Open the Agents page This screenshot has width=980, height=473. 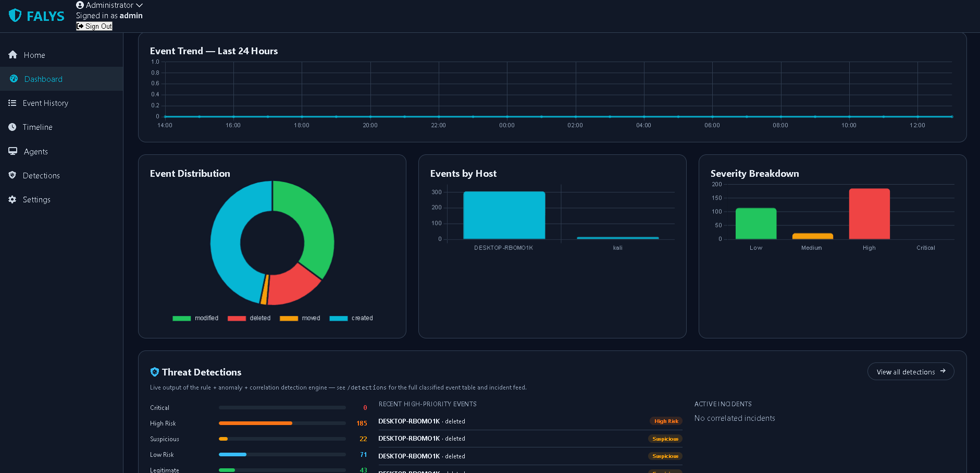coord(61,151)
